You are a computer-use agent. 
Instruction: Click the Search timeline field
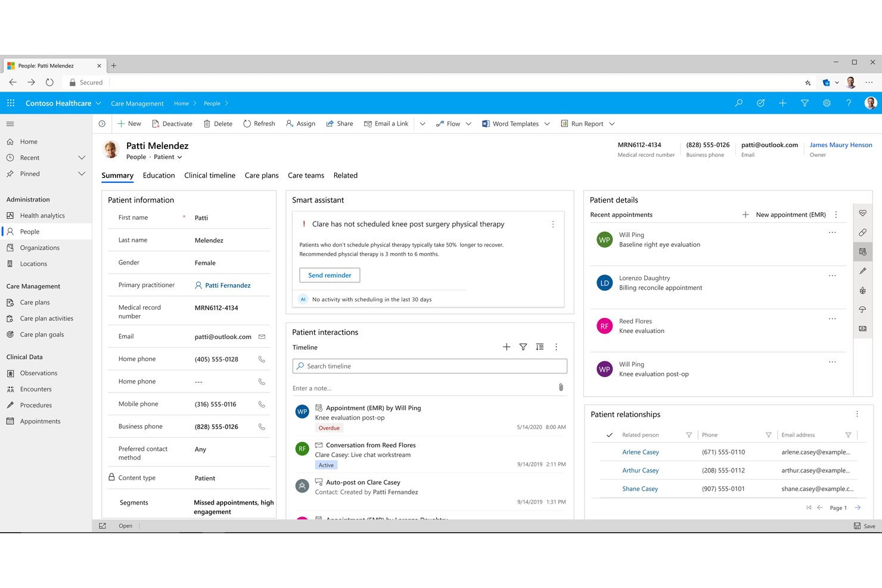(x=430, y=366)
